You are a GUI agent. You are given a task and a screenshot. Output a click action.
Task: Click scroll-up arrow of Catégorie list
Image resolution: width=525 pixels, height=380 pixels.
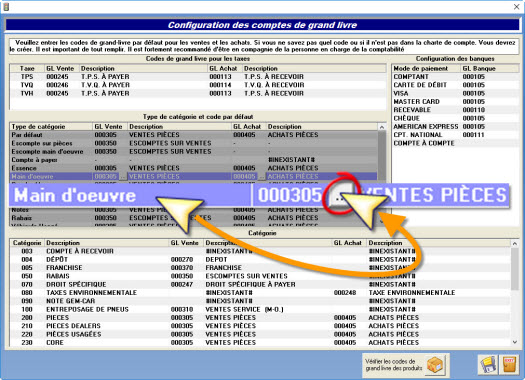[515, 243]
